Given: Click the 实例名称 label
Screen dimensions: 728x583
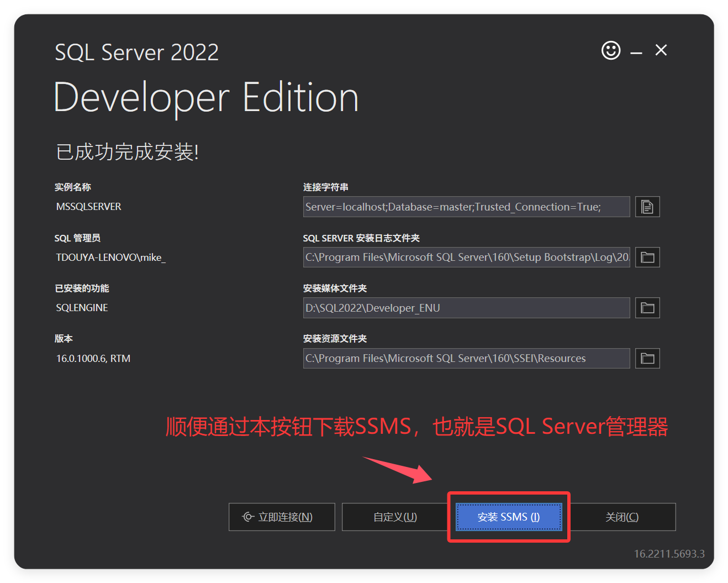Looking at the screenshot, I should coord(73,187).
